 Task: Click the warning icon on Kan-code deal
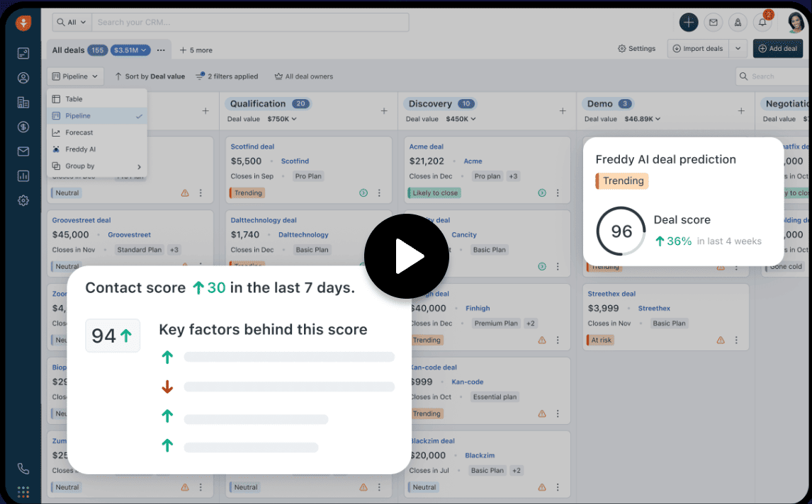(x=541, y=413)
